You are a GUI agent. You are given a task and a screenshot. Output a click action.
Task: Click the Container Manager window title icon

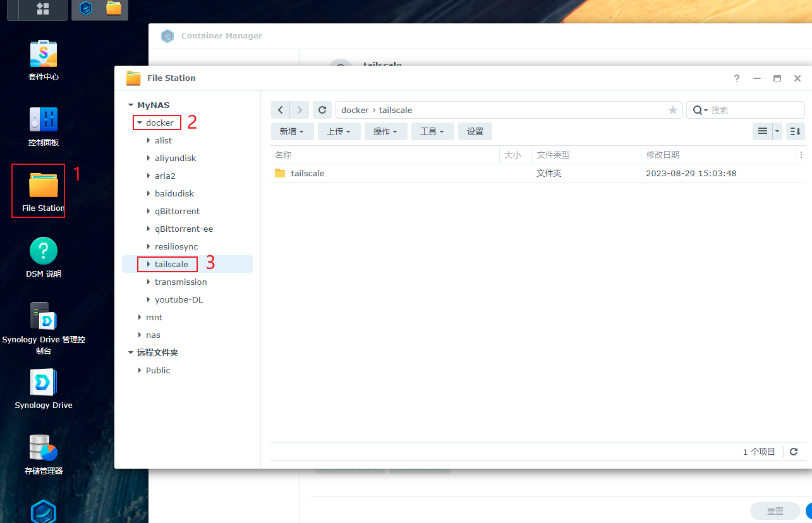coord(167,36)
